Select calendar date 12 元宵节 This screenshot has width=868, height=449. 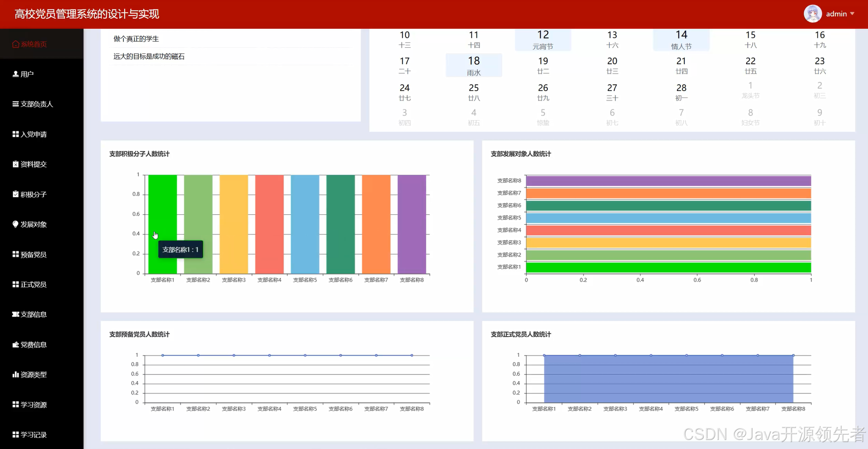pyautogui.click(x=543, y=40)
